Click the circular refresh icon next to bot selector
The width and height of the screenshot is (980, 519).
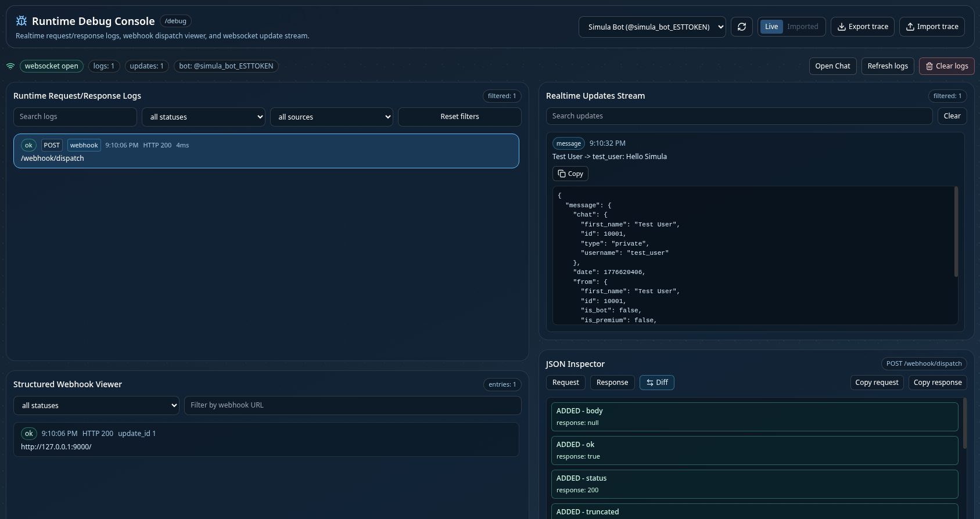tap(742, 27)
